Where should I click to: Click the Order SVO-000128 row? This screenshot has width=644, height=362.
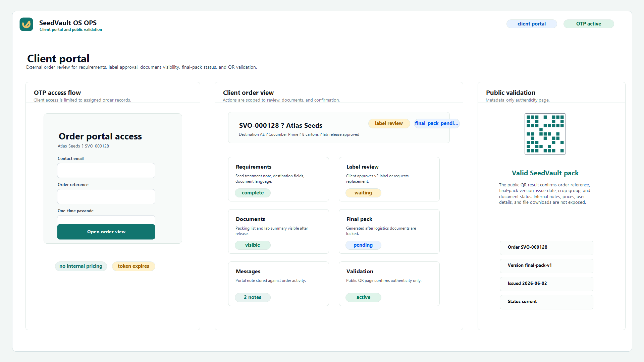[546, 247]
